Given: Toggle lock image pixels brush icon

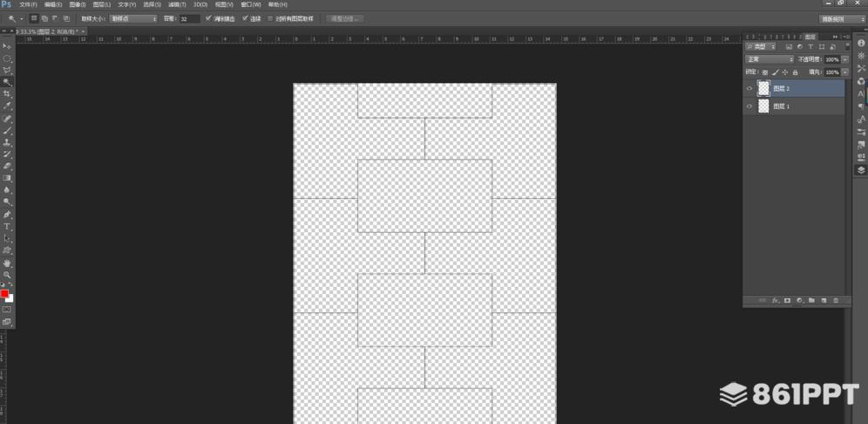Looking at the screenshot, I should (776, 72).
